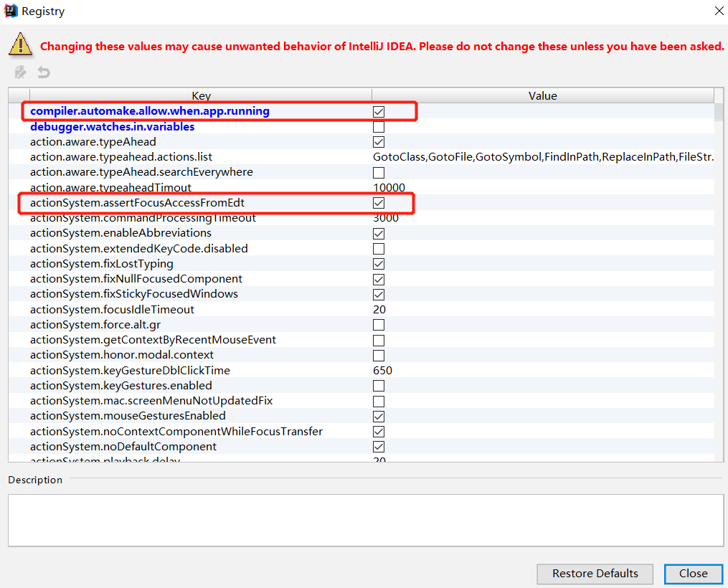Enable action.aware.typeAhead.searchEverywhere checkbox
This screenshot has height=588, width=728.
pyautogui.click(x=379, y=173)
